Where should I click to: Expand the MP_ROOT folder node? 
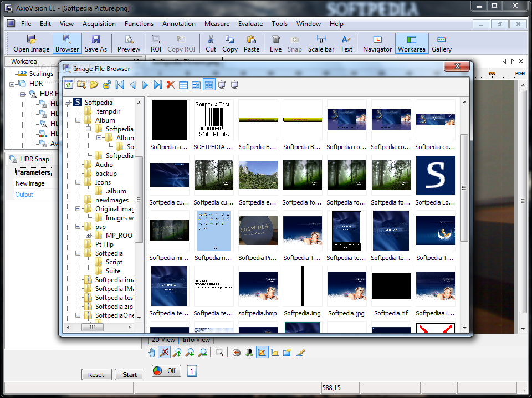point(88,235)
